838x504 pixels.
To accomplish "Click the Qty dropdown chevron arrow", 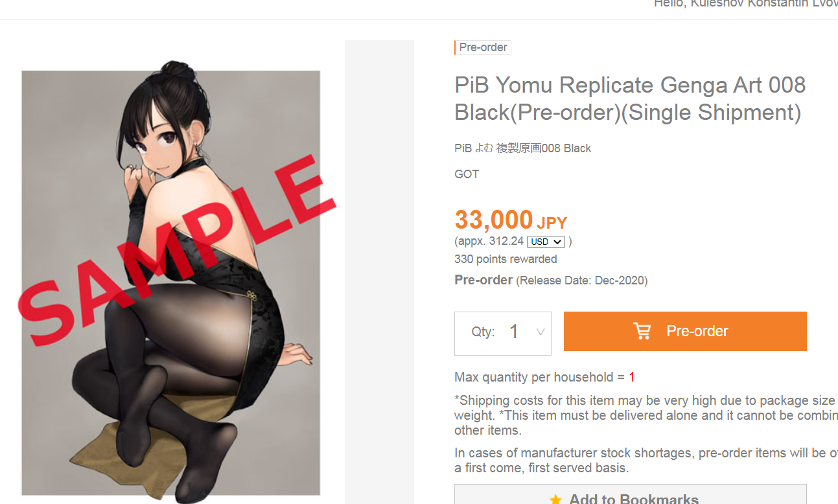I will point(541,332).
